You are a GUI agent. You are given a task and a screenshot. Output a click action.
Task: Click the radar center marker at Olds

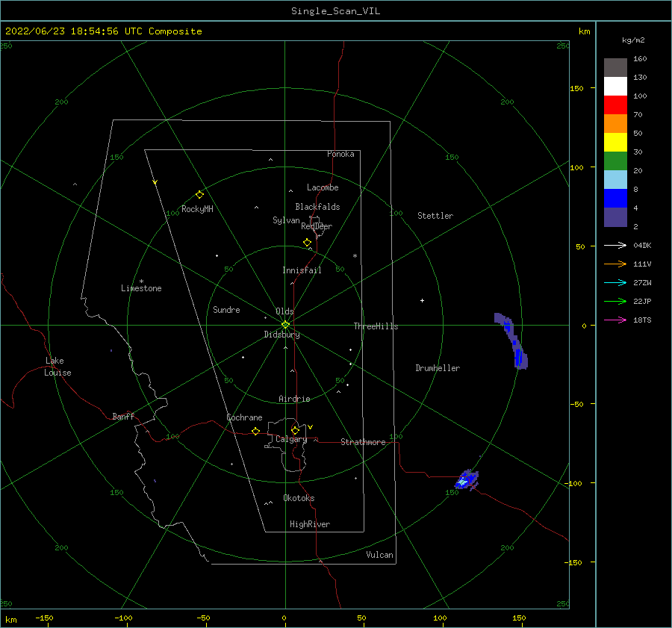pyautogui.click(x=285, y=325)
